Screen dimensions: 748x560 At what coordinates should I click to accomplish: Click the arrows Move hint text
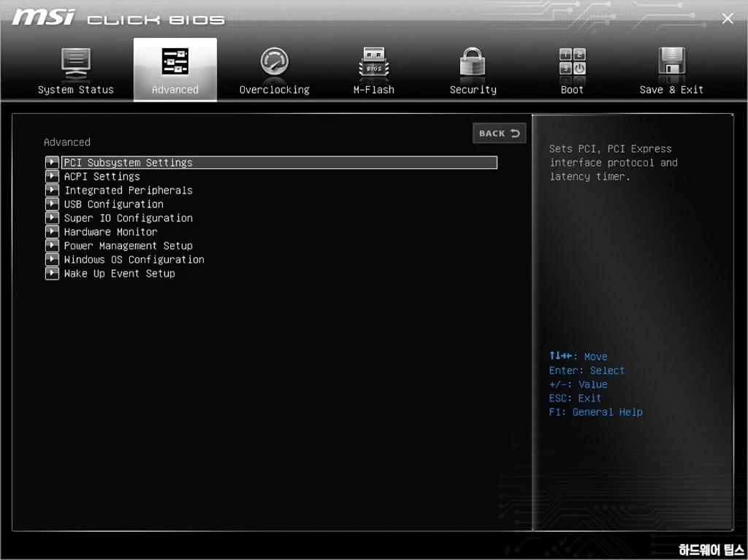[x=578, y=356]
